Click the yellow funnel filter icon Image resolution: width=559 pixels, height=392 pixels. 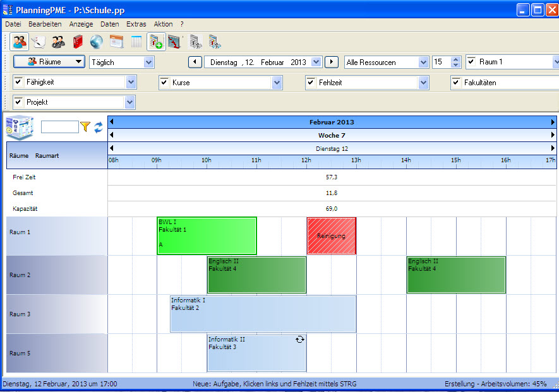coord(85,128)
